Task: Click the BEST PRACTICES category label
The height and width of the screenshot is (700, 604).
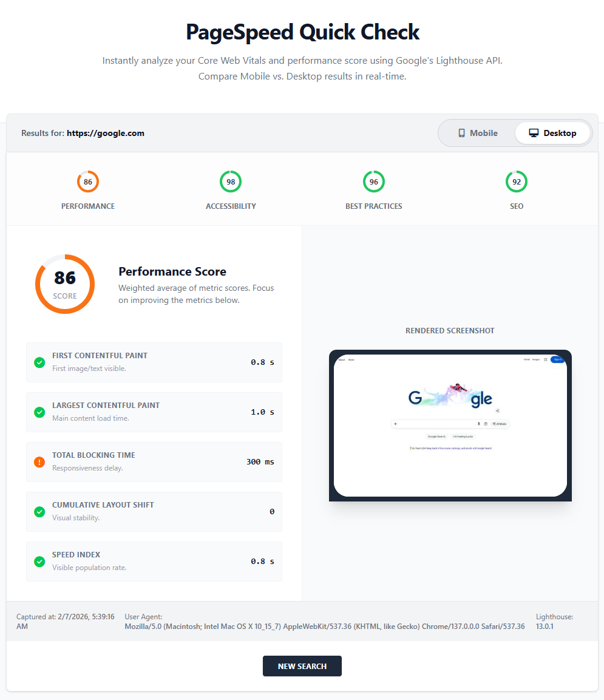Action: [x=374, y=206]
